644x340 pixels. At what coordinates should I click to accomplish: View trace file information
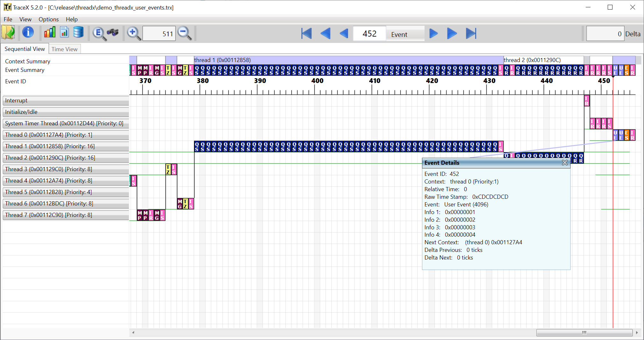[28, 33]
